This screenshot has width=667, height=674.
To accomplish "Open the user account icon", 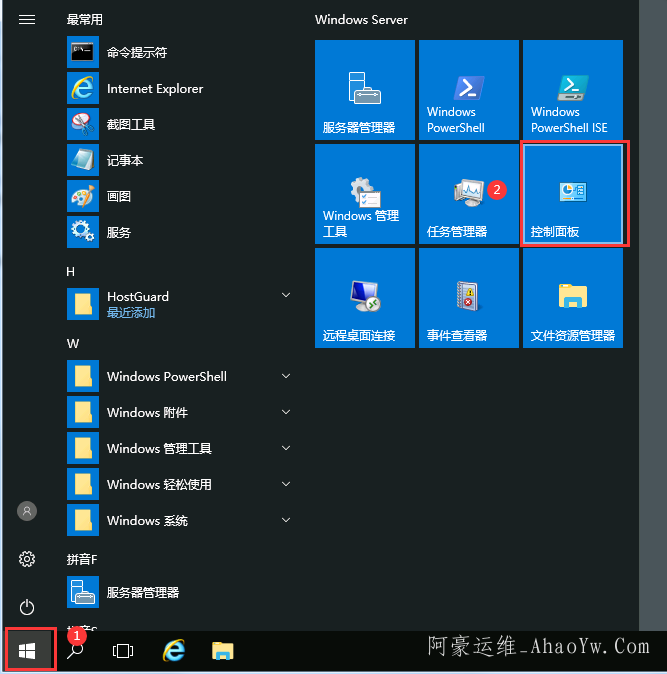I will pyautogui.click(x=27, y=511).
